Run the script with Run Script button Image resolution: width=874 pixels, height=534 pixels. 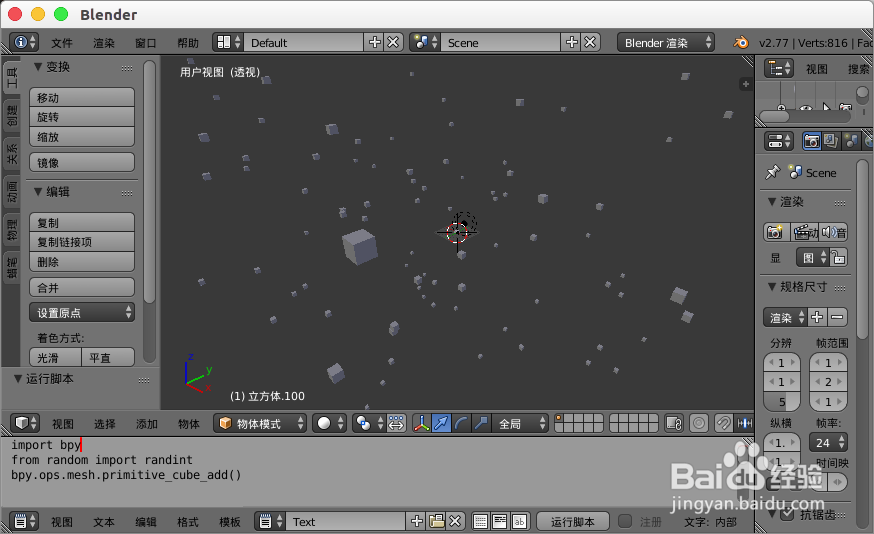(x=572, y=522)
